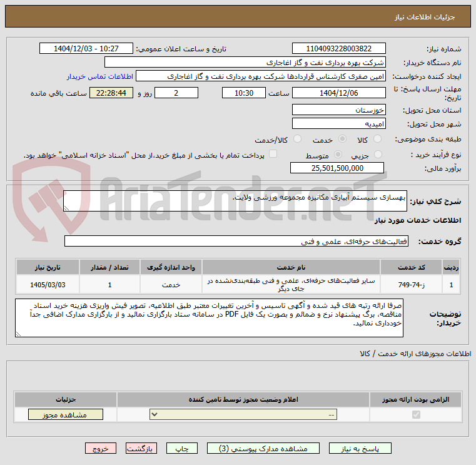Click the remaining days field showing 2
The width and height of the screenshot is (476, 465).
(176, 93)
